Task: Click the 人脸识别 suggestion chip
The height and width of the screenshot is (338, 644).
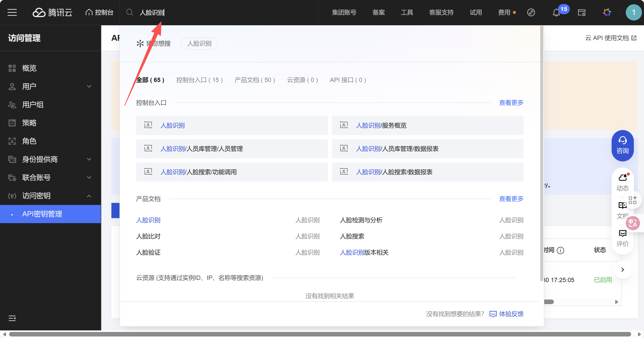Action: 199,44
